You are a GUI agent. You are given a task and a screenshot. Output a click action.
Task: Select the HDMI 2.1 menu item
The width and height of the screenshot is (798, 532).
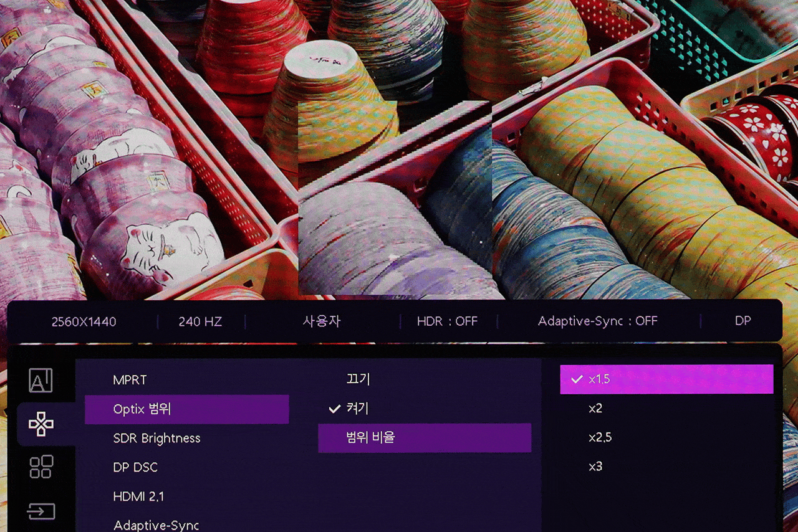pos(138,496)
